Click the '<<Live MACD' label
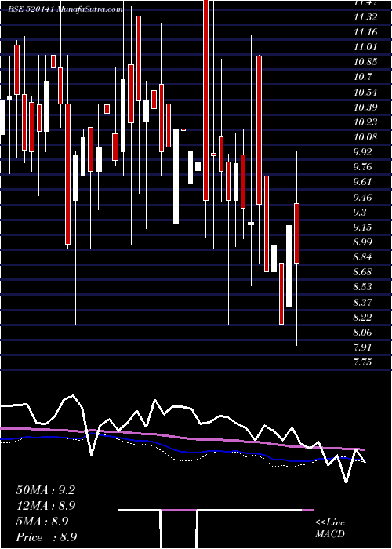 tap(330, 529)
